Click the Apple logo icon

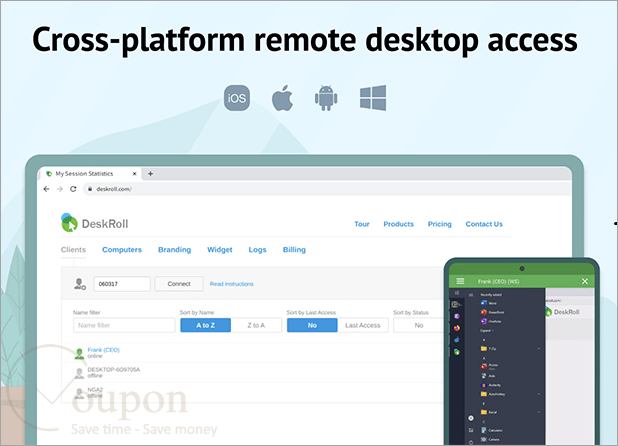(x=282, y=98)
